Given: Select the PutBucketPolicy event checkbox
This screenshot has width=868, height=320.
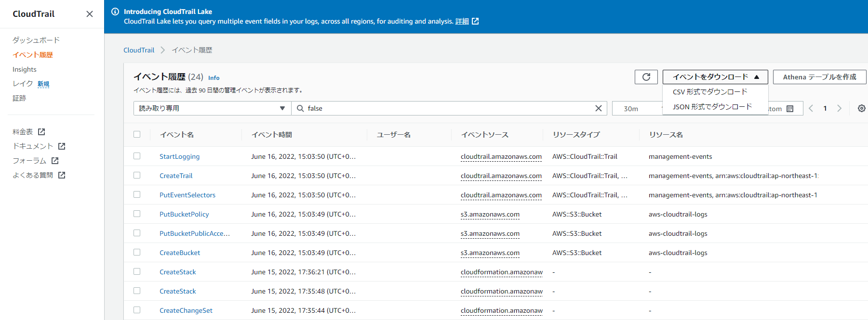Looking at the screenshot, I should point(137,214).
